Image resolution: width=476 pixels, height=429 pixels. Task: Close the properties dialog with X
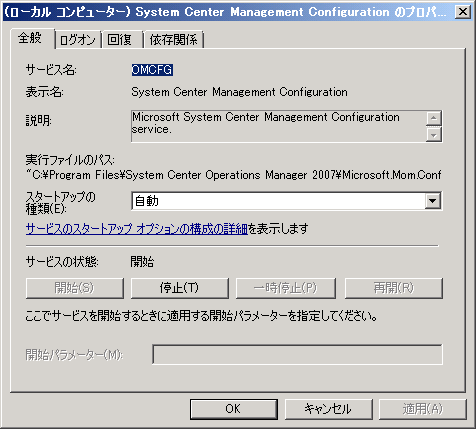[463, 12]
